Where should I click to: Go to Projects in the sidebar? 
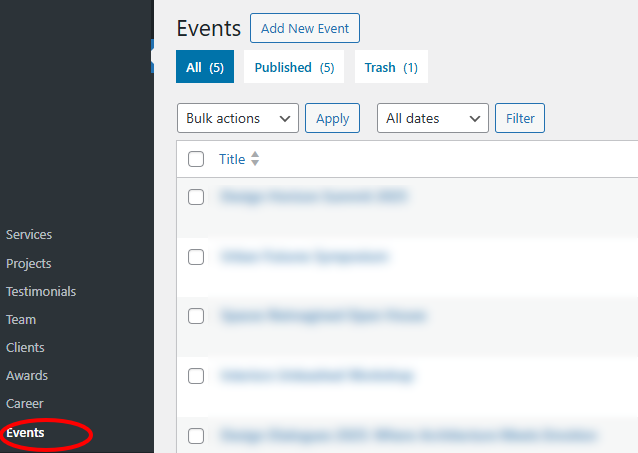click(x=29, y=264)
